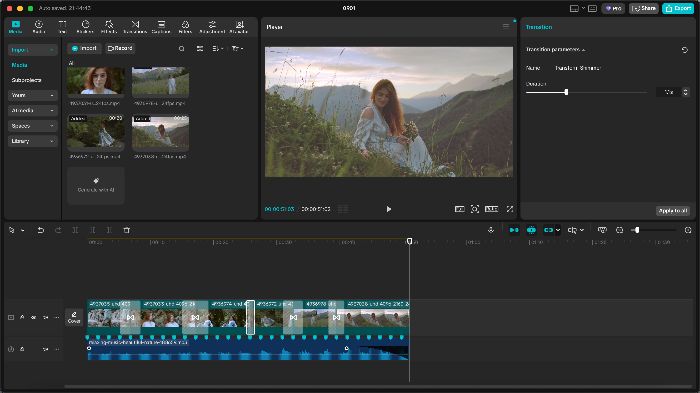Open the Transitions tab
Viewport: 700px width, 393px height.
coord(135,27)
